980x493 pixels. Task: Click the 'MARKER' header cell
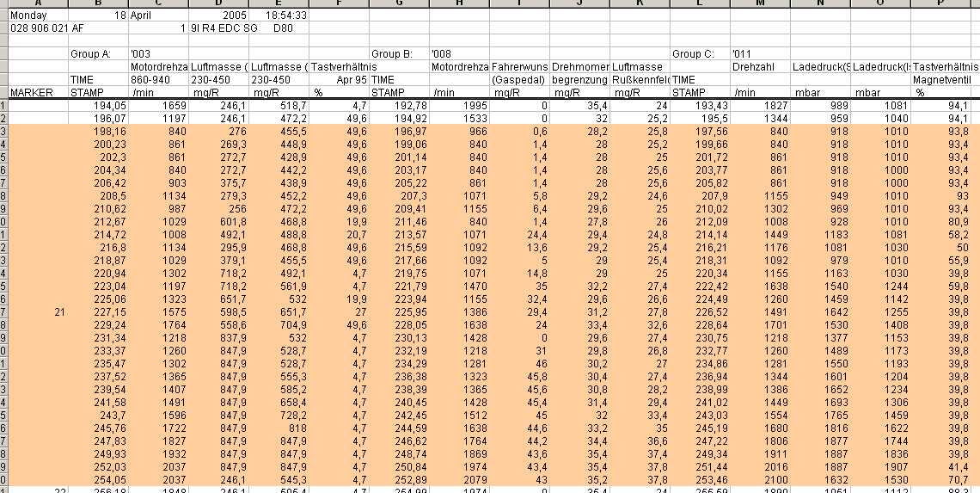38,93
